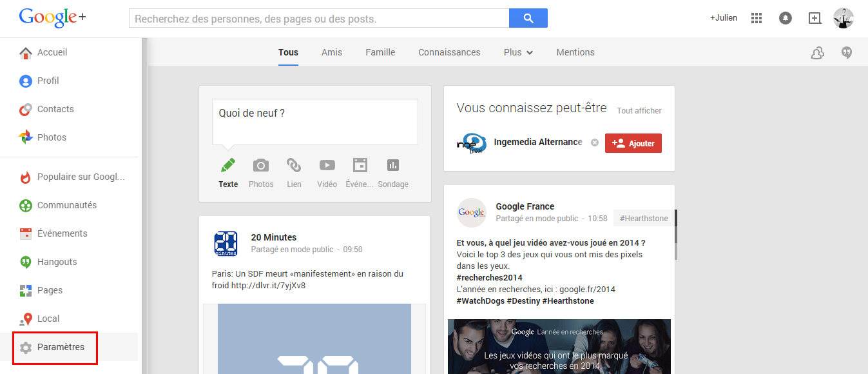This screenshot has height=374, width=868.
Task: Click the #Destiny hashtag
Action: coord(523,300)
